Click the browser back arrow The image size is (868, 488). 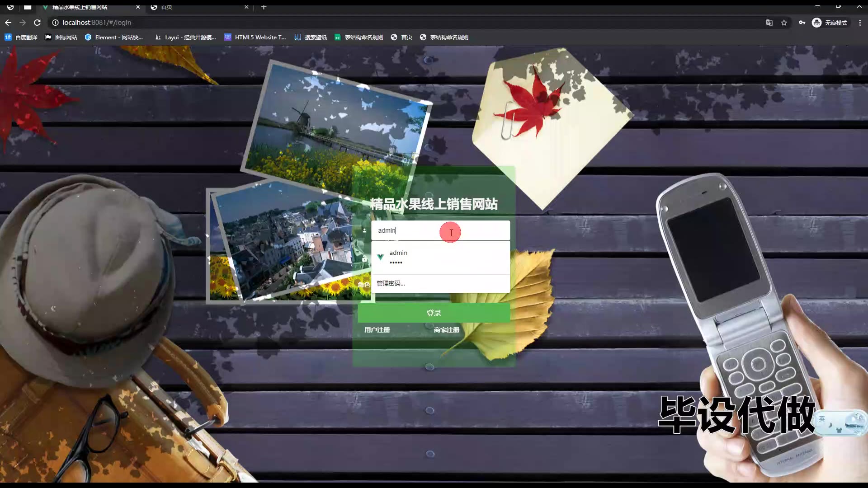(8, 23)
